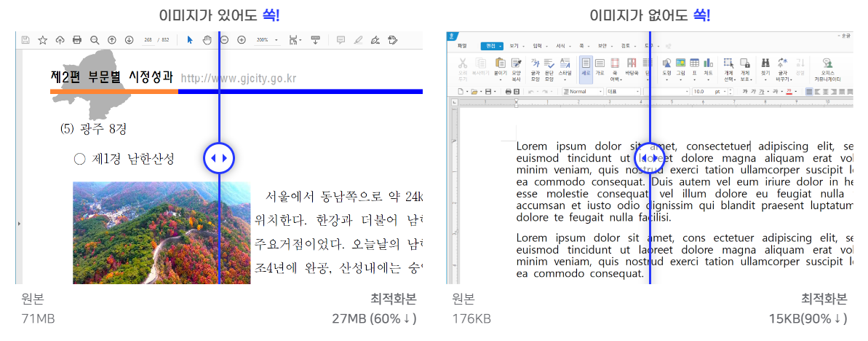Image resolution: width=868 pixels, height=341 pixels.
Task: Toggle 세로 portrait page orientation
Action: click(x=586, y=67)
